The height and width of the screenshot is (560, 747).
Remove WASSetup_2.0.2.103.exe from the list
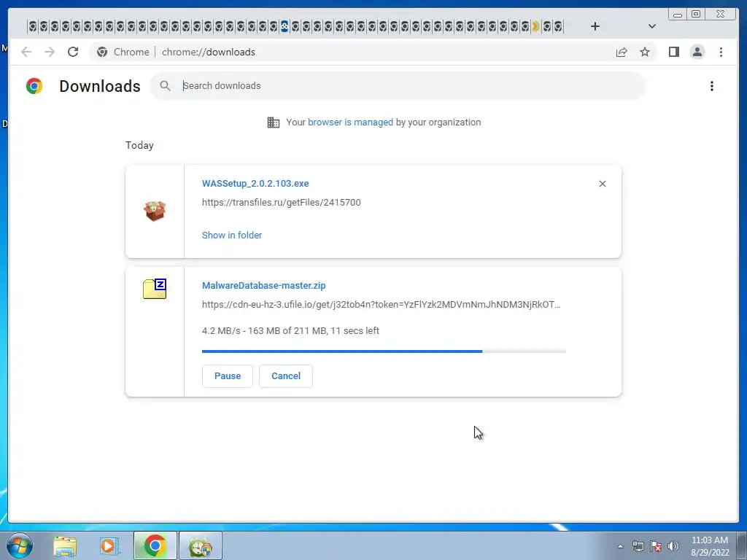coord(602,184)
